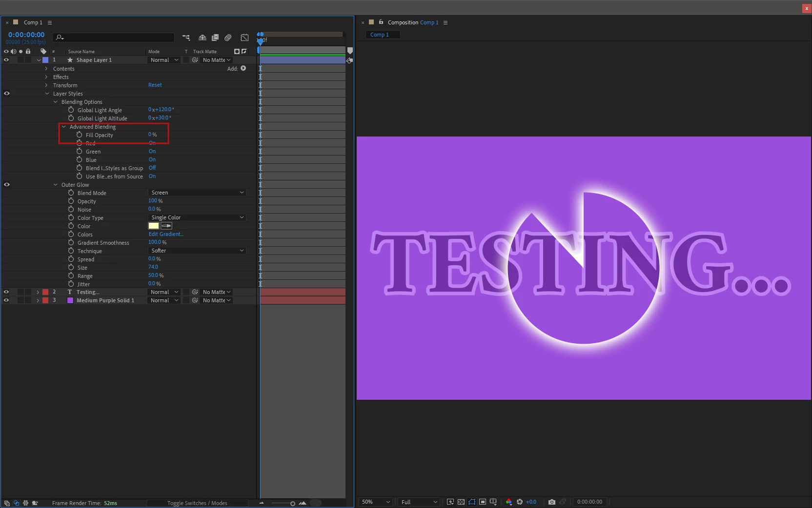812x508 pixels.
Task: Open the Technique Softer dropdown
Action: (x=197, y=251)
